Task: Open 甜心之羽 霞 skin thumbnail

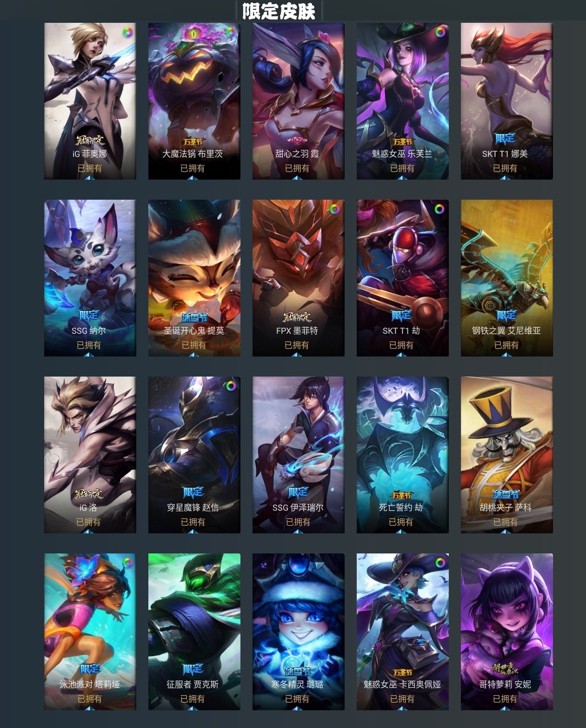Action: pos(299,101)
